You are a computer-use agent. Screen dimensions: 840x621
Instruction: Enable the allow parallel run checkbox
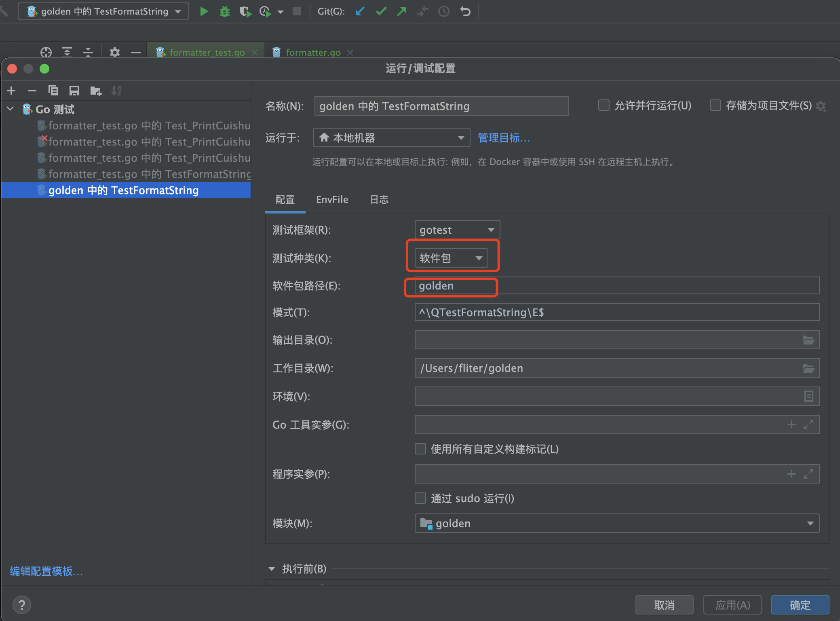click(604, 106)
